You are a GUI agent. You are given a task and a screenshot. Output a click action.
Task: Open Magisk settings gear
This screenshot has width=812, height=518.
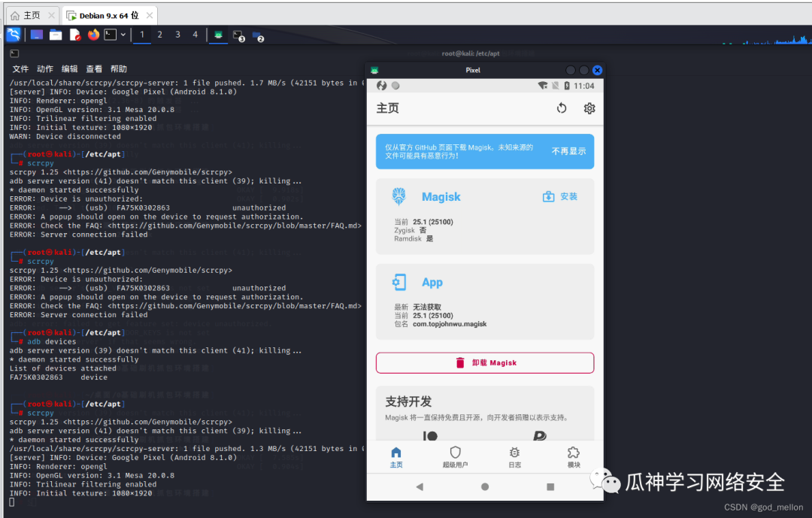[x=589, y=108]
